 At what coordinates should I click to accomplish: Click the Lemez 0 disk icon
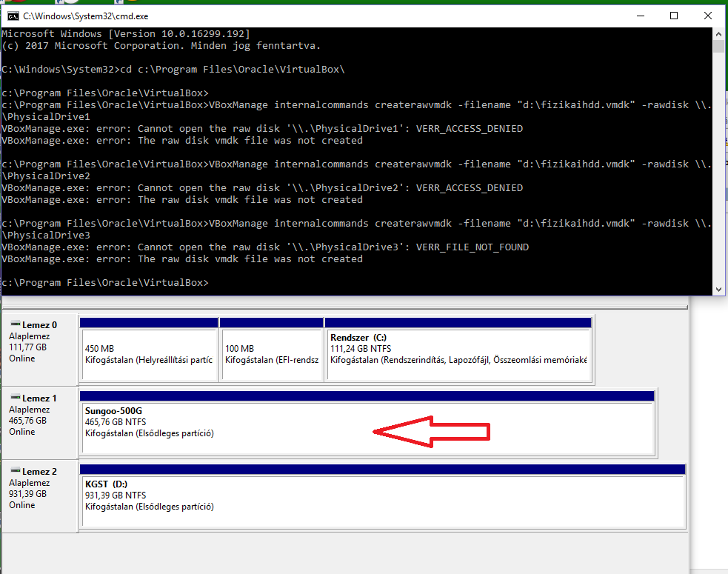click(x=16, y=324)
